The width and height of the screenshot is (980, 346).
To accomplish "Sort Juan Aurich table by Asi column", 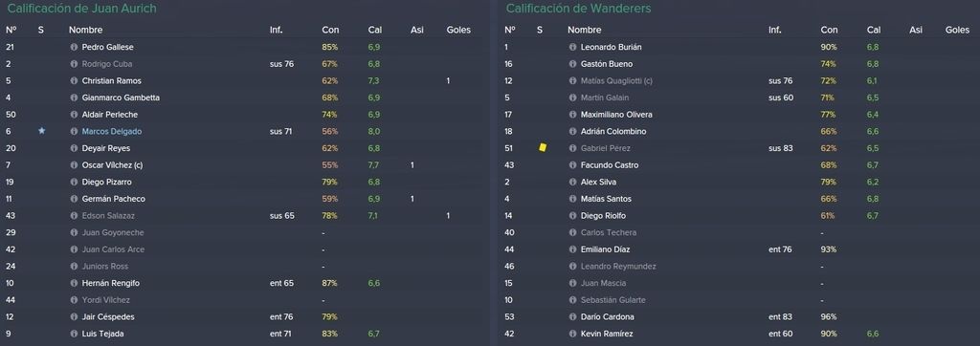I will [x=417, y=30].
